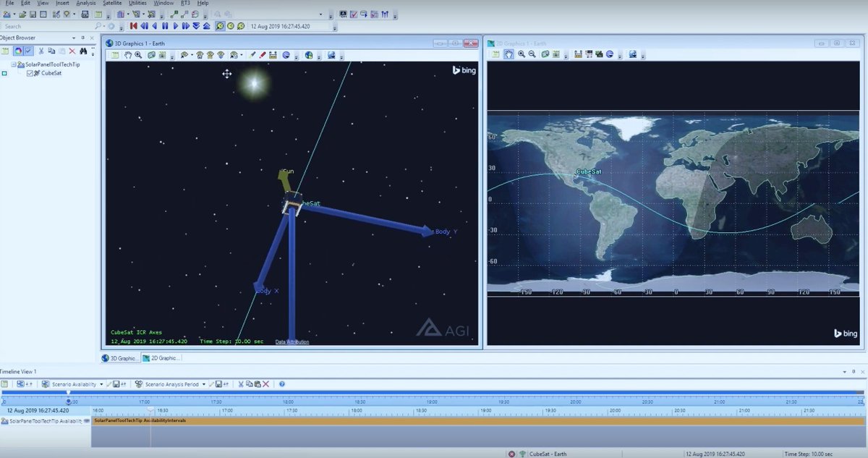Image resolution: width=868 pixels, height=458 pixels.
Task: Toggle Normal Animation Mode clock icon
Action: 220,26
